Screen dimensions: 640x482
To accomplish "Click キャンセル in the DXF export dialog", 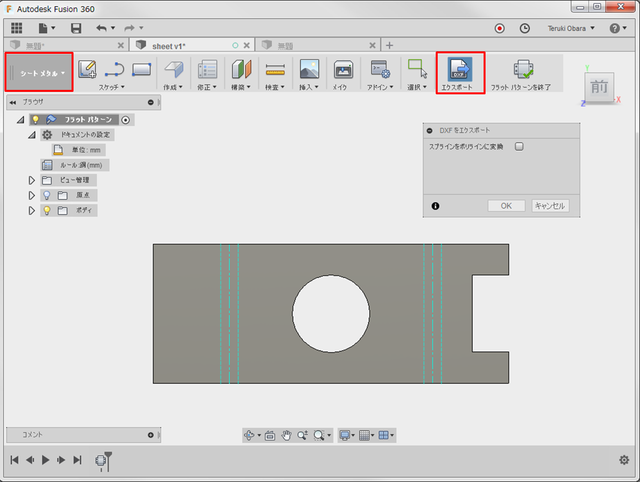I will click(x=550, y=206).
